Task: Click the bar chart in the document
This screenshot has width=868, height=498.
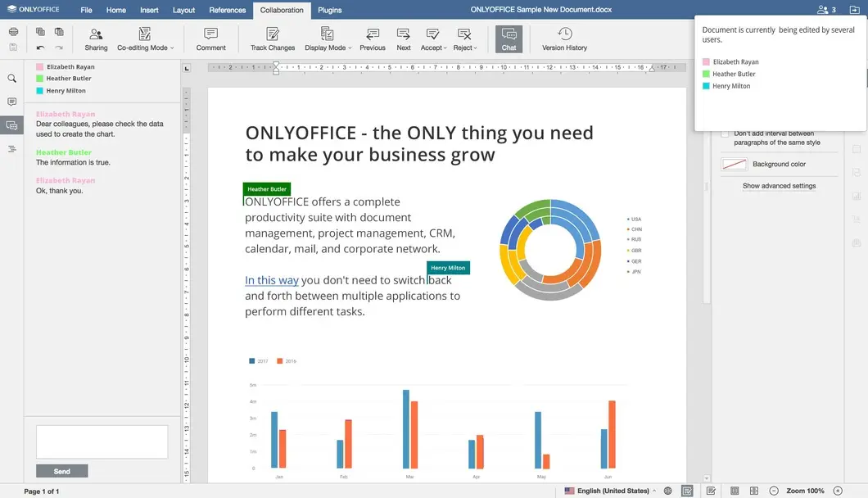Action: coord(437,418)
